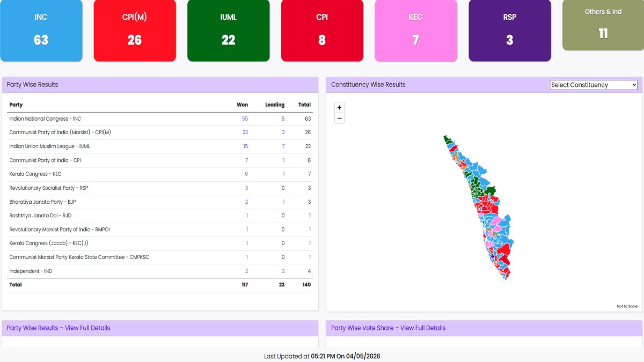
Task: Select 'Communist Marxist Party Kerala State Committee - CMPKSC' text
Action: pos(79,257)
